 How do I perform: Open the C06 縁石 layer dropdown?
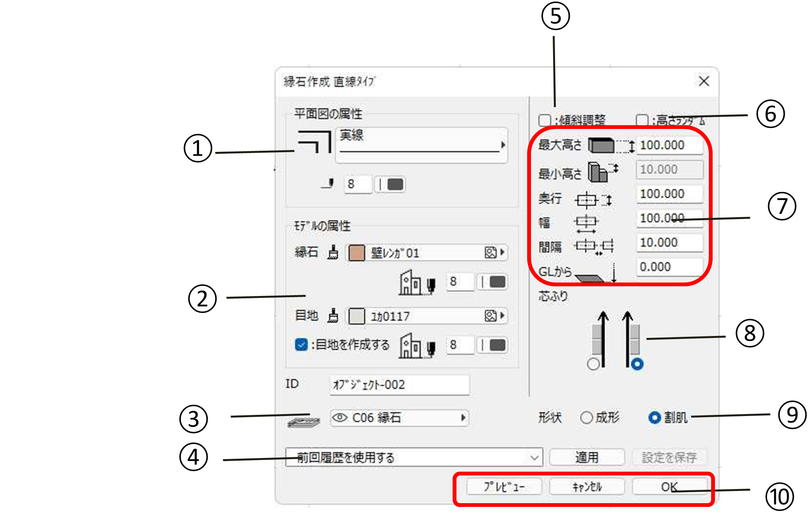pos(399,418)
